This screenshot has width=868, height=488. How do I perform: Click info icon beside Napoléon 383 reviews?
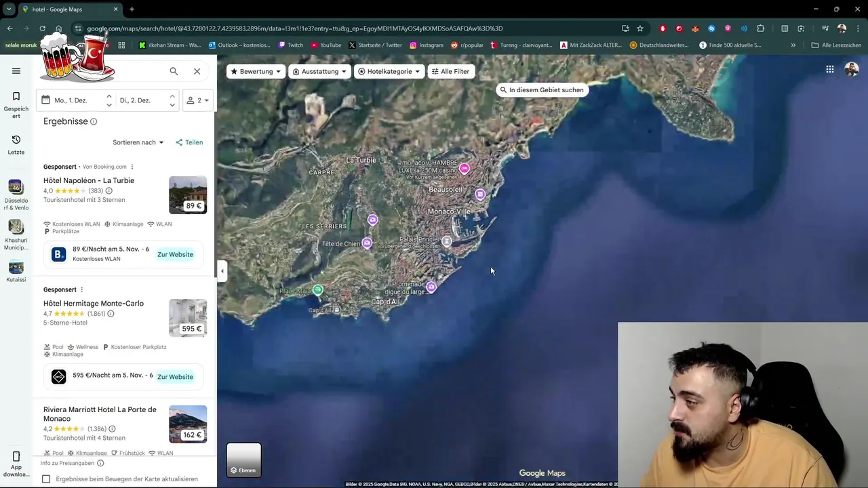pos(109,191)
